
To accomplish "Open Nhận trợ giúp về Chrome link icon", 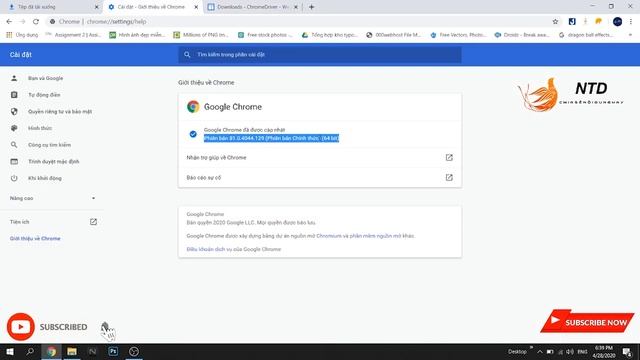I will 449,158.
